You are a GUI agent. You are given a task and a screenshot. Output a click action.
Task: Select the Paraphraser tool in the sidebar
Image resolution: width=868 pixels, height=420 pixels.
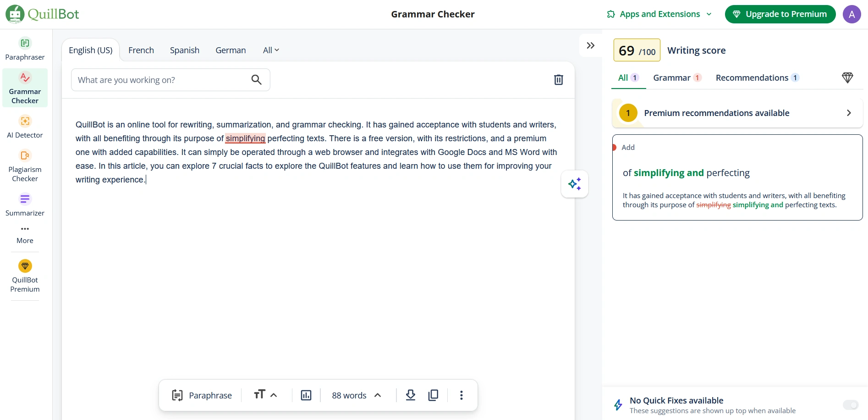[25, 47]
